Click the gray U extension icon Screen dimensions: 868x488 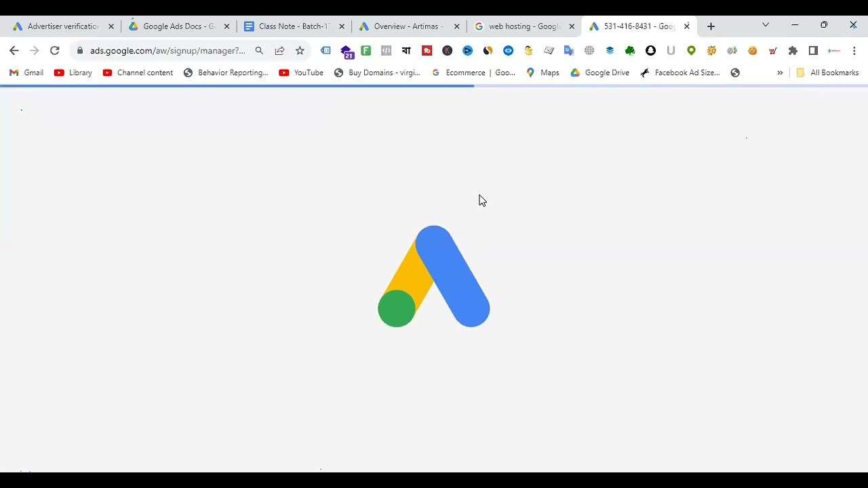point(671,51)
